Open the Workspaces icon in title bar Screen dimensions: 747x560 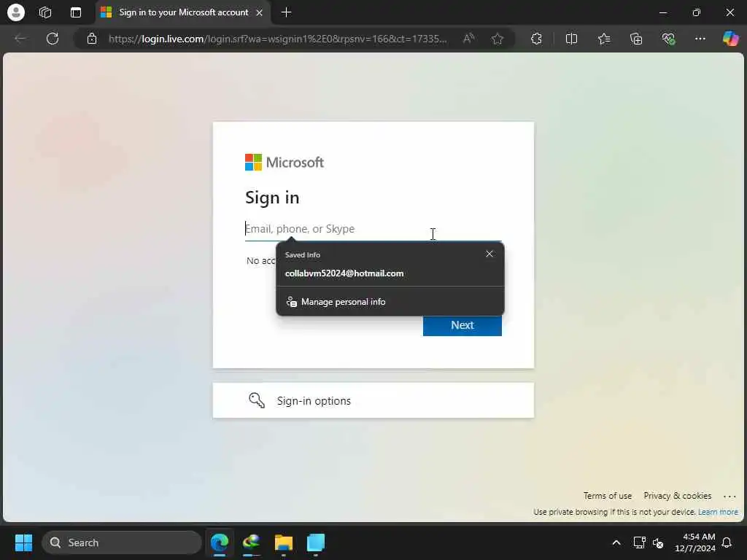pyautogui.click(x=45, y=12)
